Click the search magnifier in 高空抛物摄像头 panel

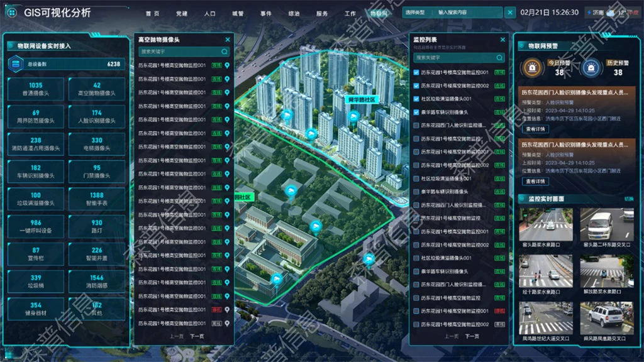tap(225, 52)
